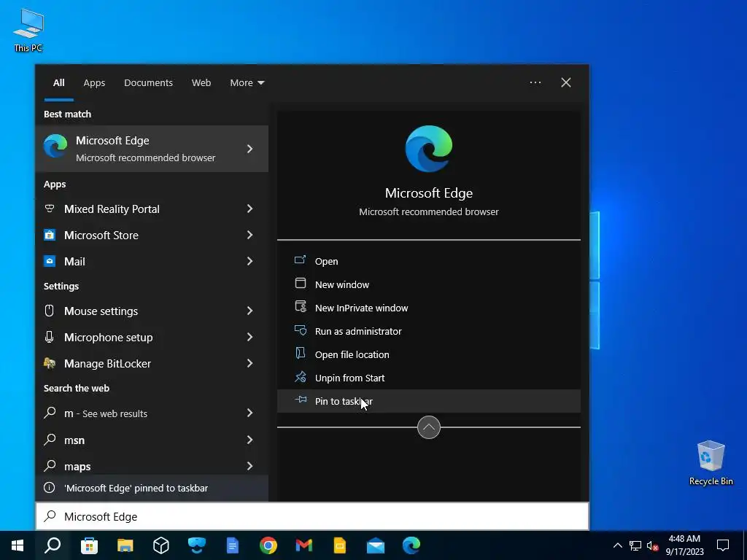Select the Mixed Reality Portal result
The height and width of the screenshot is (560, 747).
(x=152, y=209)
